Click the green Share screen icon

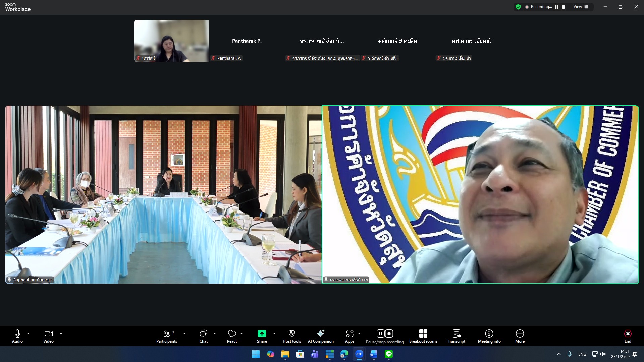point(262,334)
